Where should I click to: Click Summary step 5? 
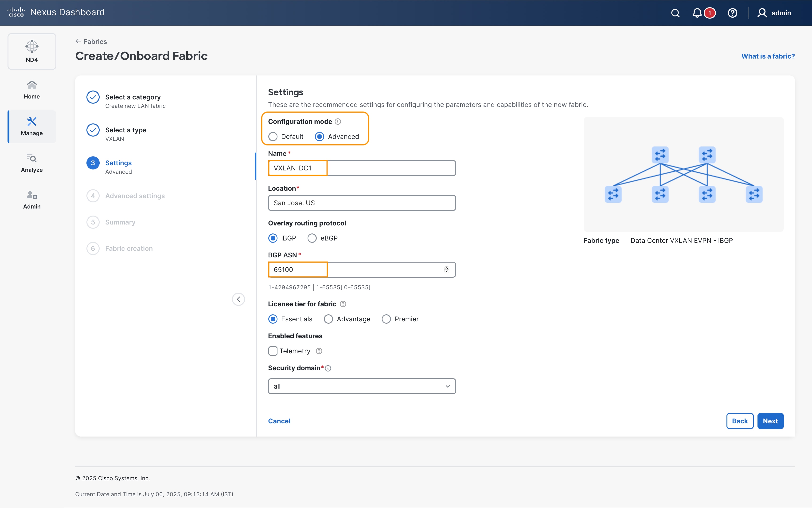click(x=111, y=222)
